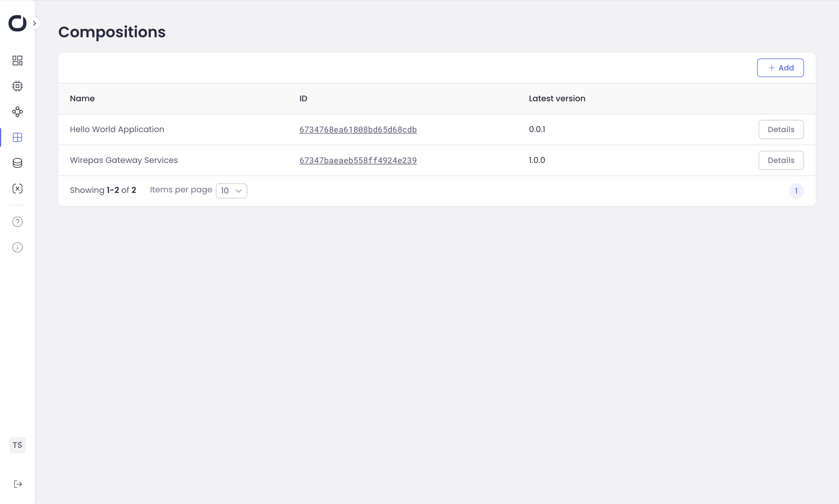Open link 67347baeaeb558ff4924e239

358,160
